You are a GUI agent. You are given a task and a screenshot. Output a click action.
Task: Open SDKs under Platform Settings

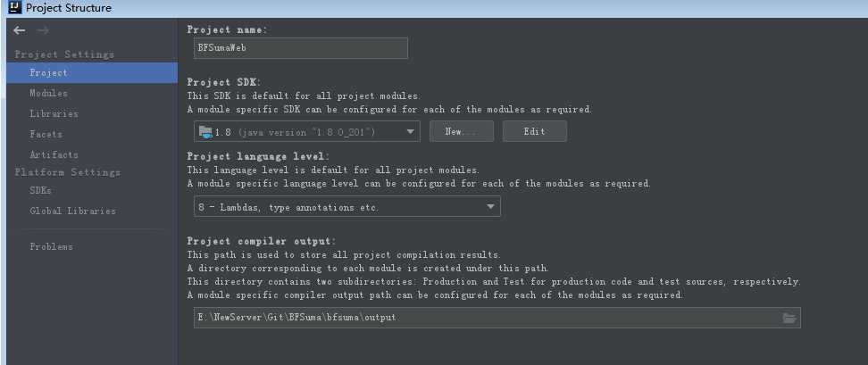click(40, 191)
